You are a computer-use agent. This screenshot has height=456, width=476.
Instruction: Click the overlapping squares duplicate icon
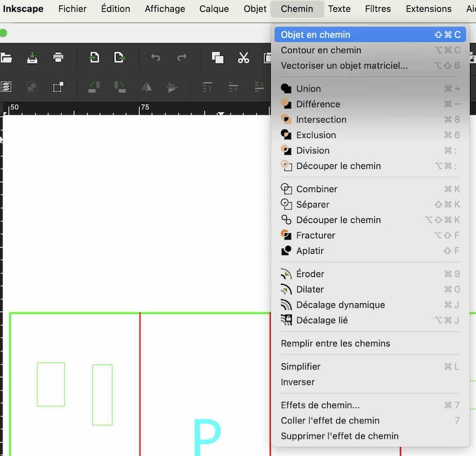click(x=217, y=57)
